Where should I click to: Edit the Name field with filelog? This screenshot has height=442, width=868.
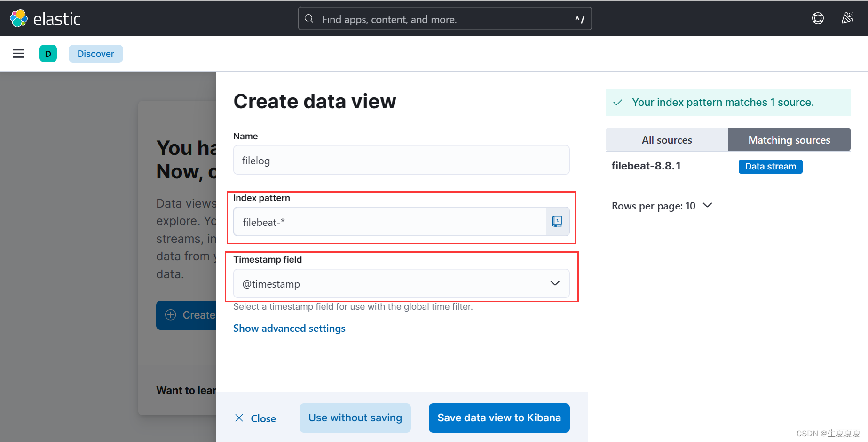tap(402, 160)
